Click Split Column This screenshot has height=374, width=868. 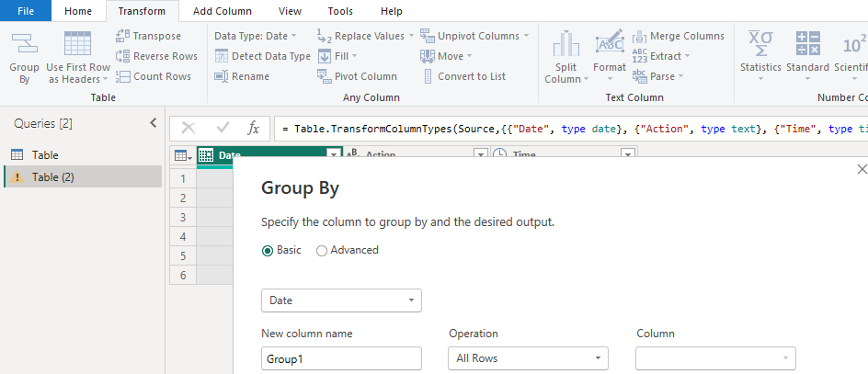(565, 58)
